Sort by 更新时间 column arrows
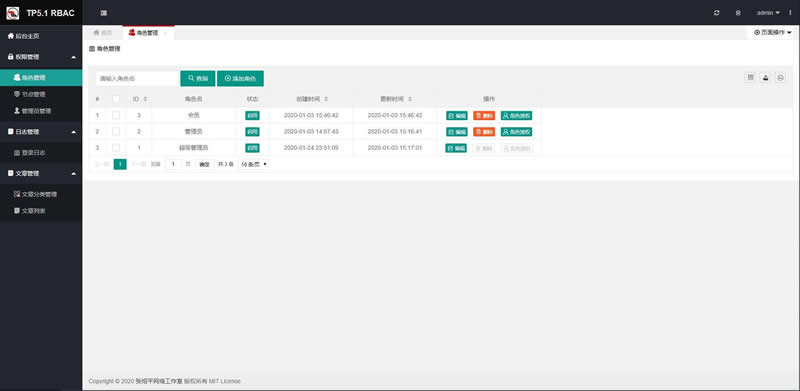The image size is (800, 391). [x=410, y=99]
